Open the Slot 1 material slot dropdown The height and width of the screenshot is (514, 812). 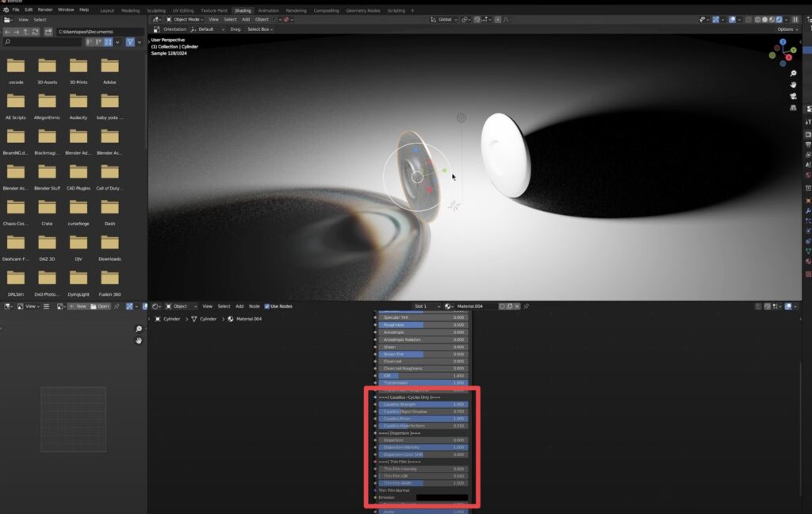pos(427,306)
